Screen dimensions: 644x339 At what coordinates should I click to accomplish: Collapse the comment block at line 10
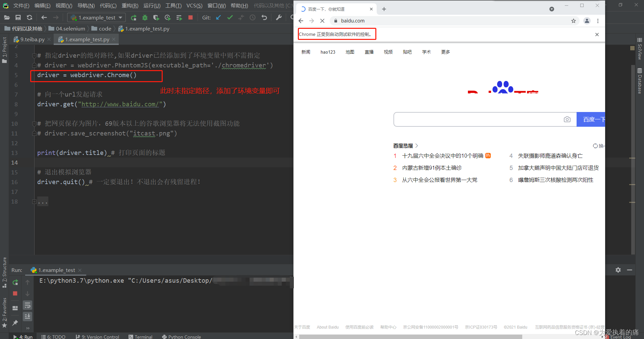[x=34, y=124]
